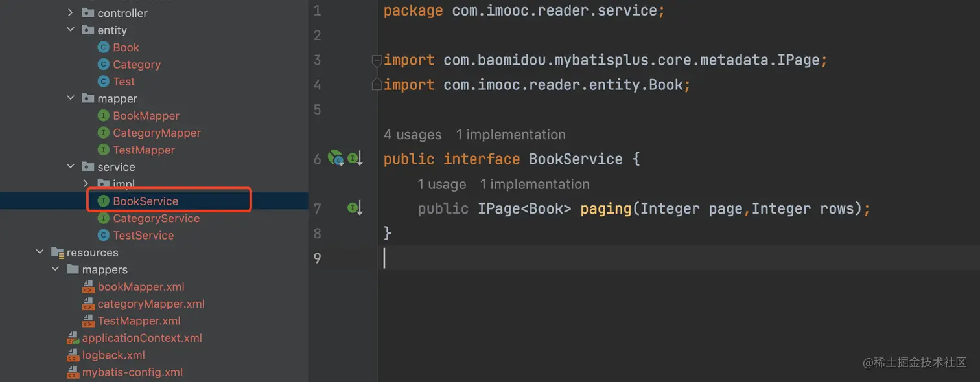The image size is (980, 382).
Task: Click the resources folder icon
Action: point(57,253)
